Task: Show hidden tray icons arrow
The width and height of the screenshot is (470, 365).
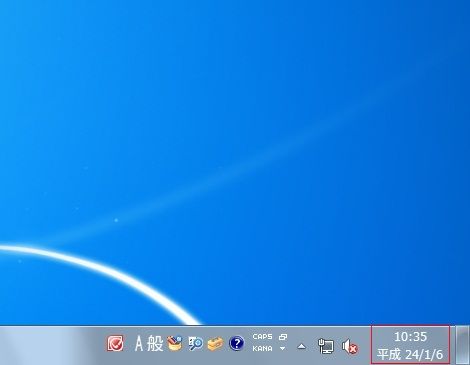Action: point(302,346)
